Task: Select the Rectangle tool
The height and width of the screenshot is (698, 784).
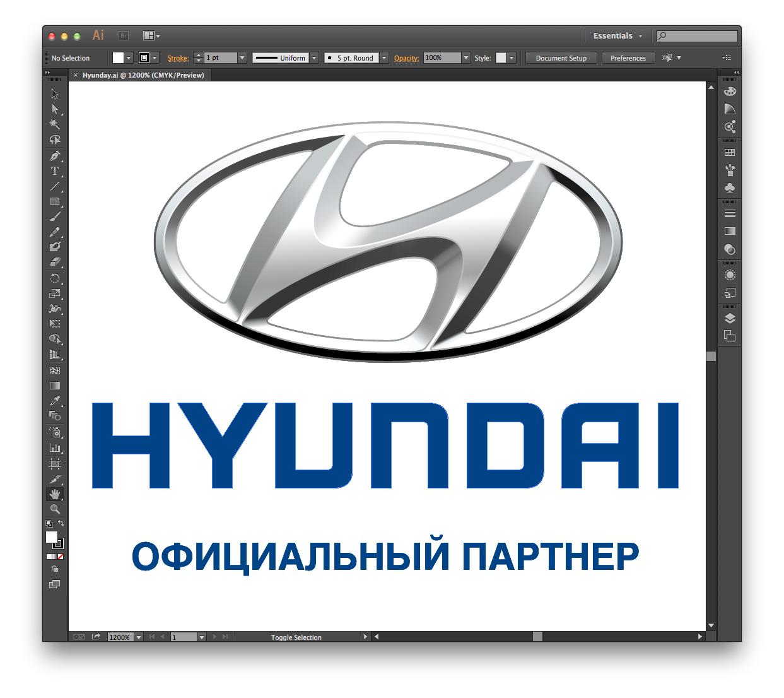Action: [x=55, y=202]
